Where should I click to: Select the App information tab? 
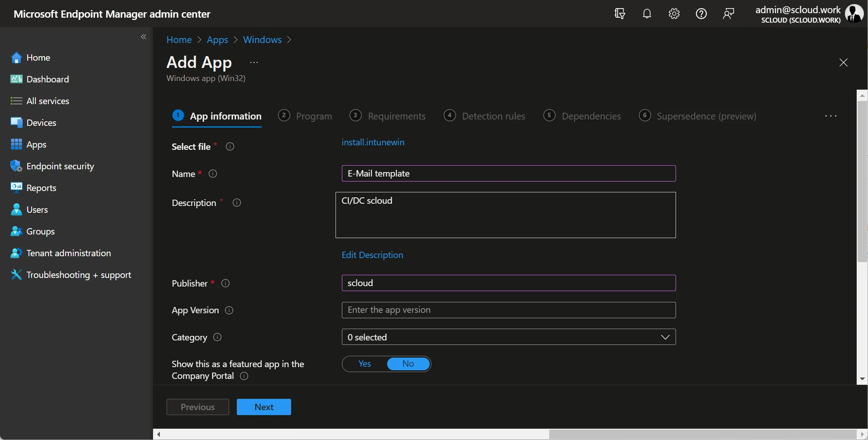[x=217, y=116]
